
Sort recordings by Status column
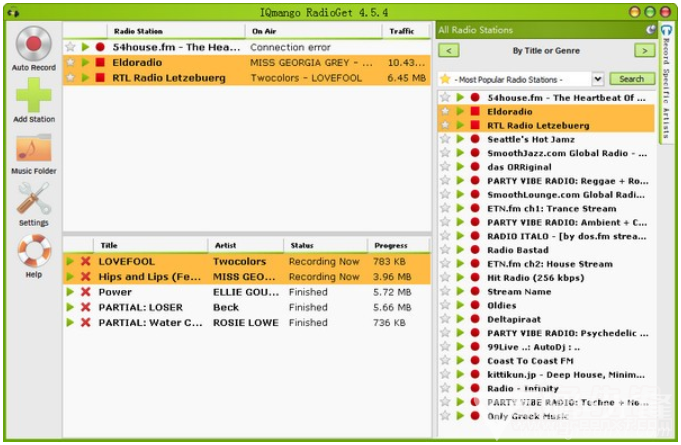tap(325, 245)
